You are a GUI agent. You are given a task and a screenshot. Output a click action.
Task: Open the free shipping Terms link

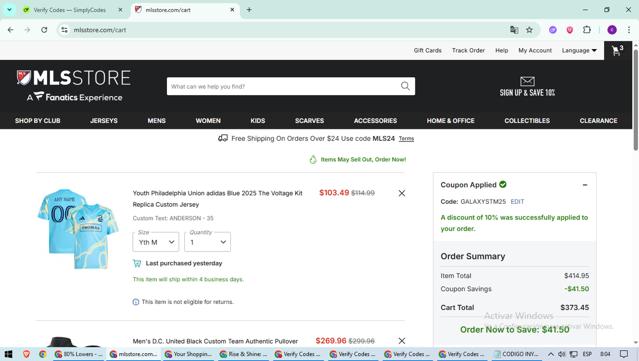(406, 139)
